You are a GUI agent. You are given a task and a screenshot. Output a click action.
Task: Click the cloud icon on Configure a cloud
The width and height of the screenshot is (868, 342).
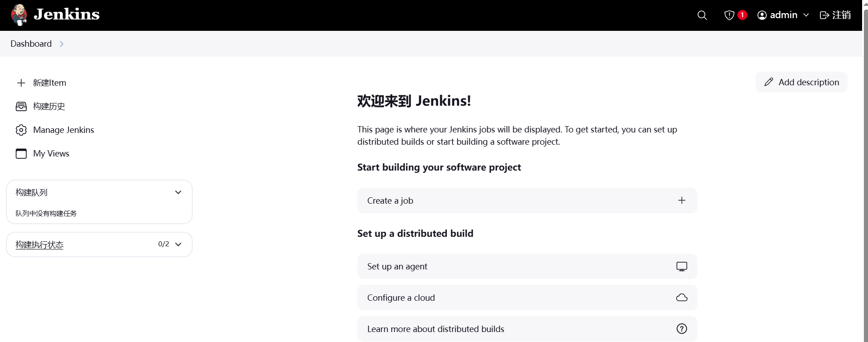pyautogui.click(x=682, y=298)
